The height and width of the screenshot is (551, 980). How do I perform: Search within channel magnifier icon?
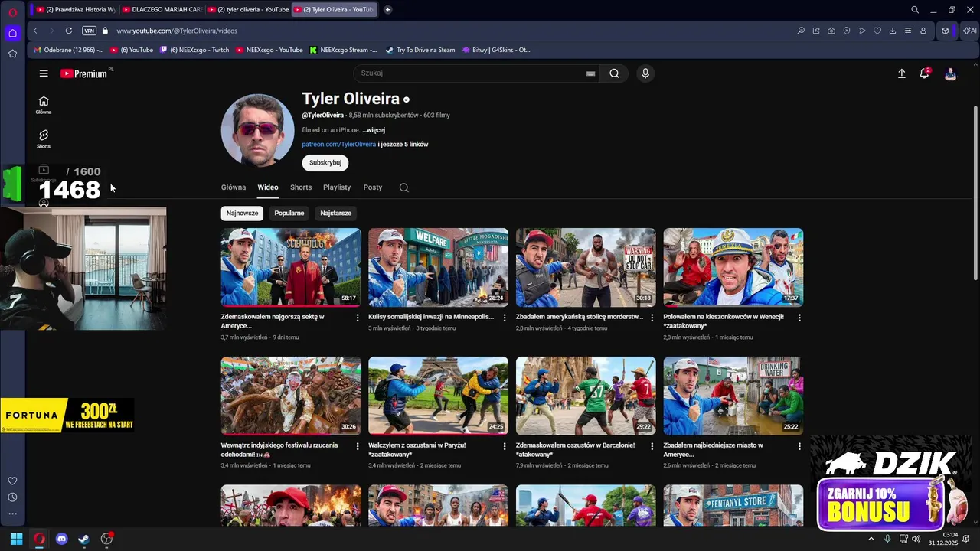(404, 187)
